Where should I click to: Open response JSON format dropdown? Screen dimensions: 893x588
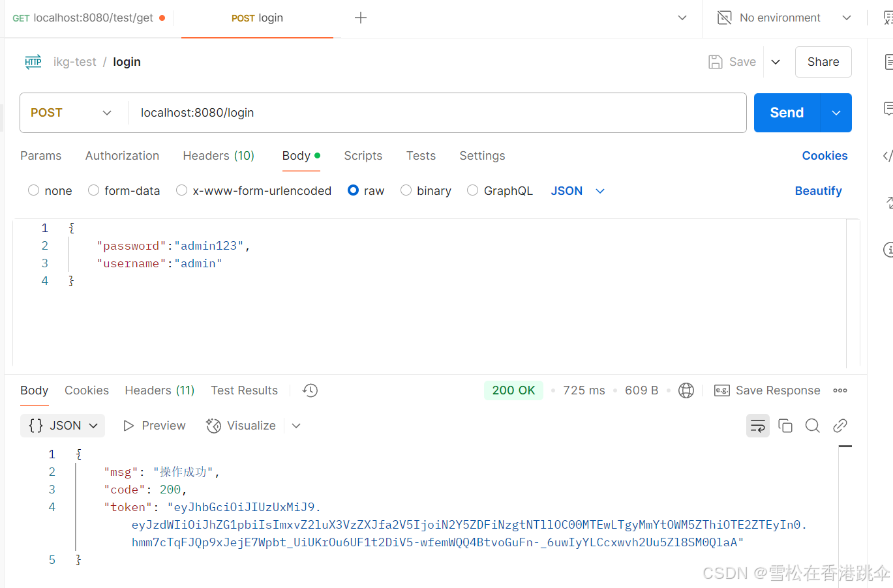(63, 426)
